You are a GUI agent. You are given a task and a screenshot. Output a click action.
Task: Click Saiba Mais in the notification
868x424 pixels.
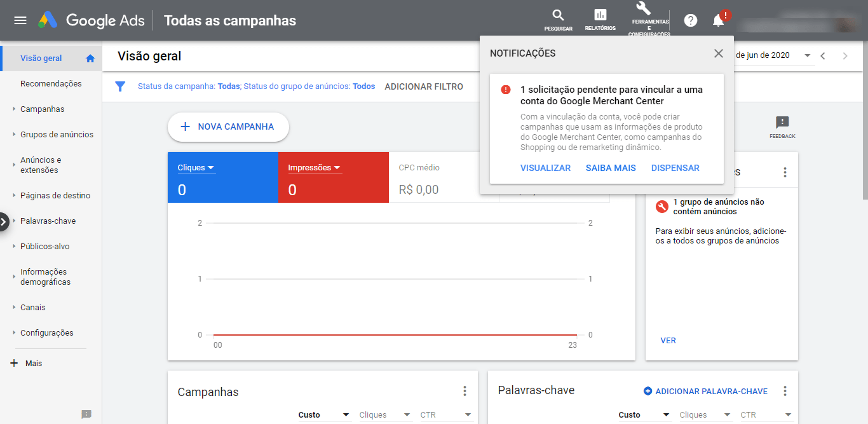611,168
